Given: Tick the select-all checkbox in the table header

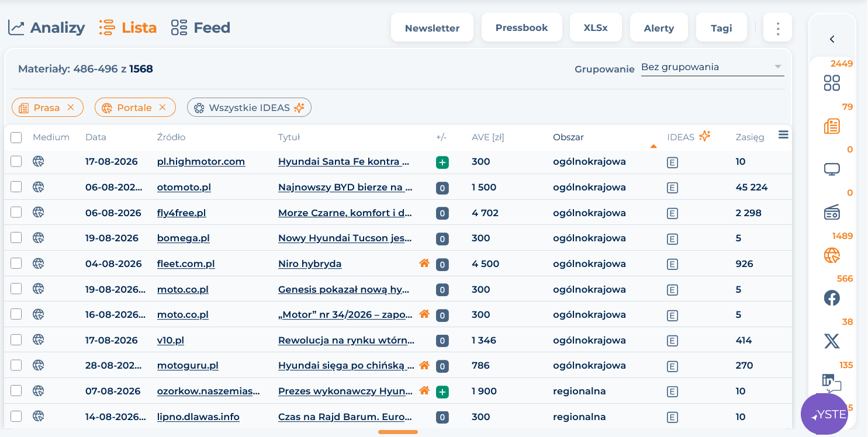Looking at the screenshot, I should [16, 137].
